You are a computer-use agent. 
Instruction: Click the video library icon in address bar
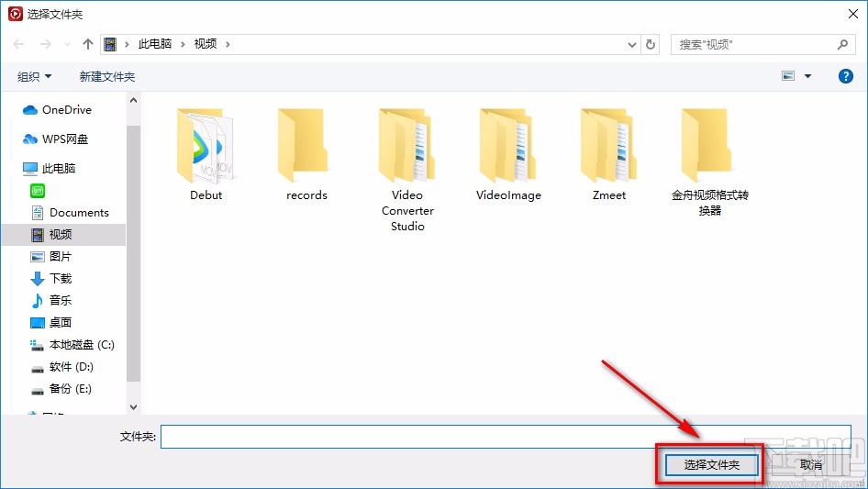point(110,44)
